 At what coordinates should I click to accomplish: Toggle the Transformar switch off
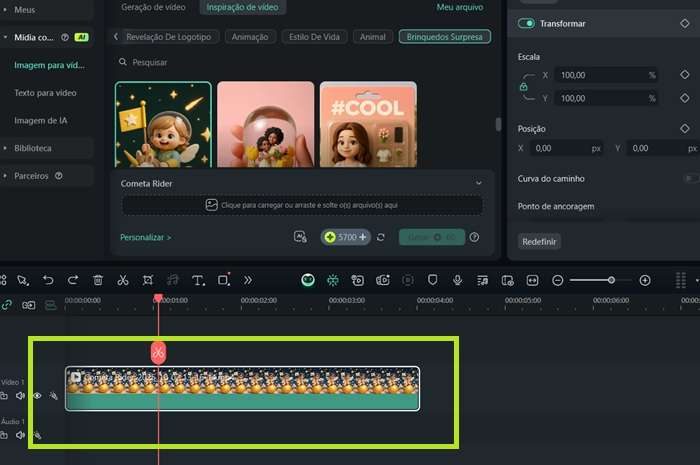point(526,23)
